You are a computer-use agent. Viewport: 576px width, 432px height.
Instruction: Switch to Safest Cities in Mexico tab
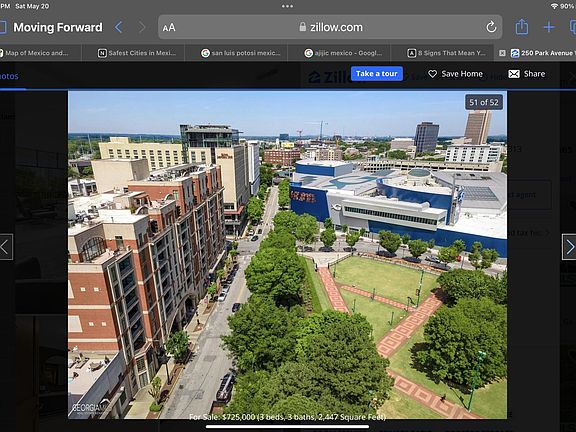coord(137,53)
